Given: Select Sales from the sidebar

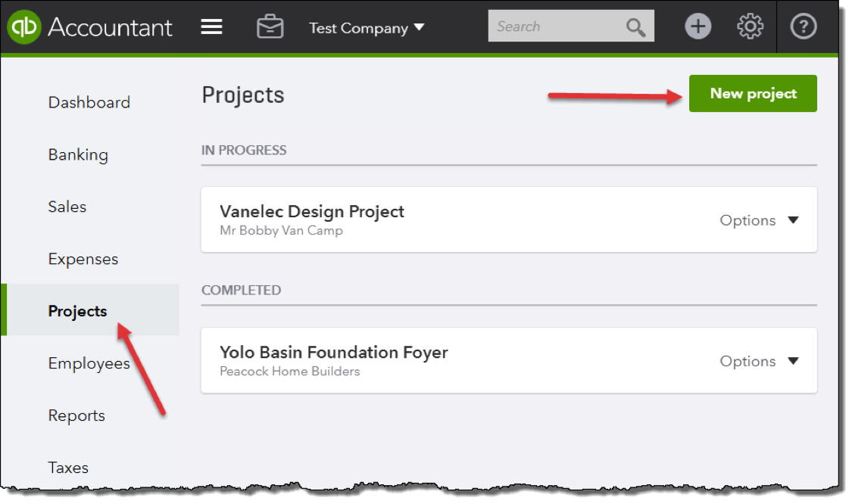Looking at the screenshot, I should (67, 207).
